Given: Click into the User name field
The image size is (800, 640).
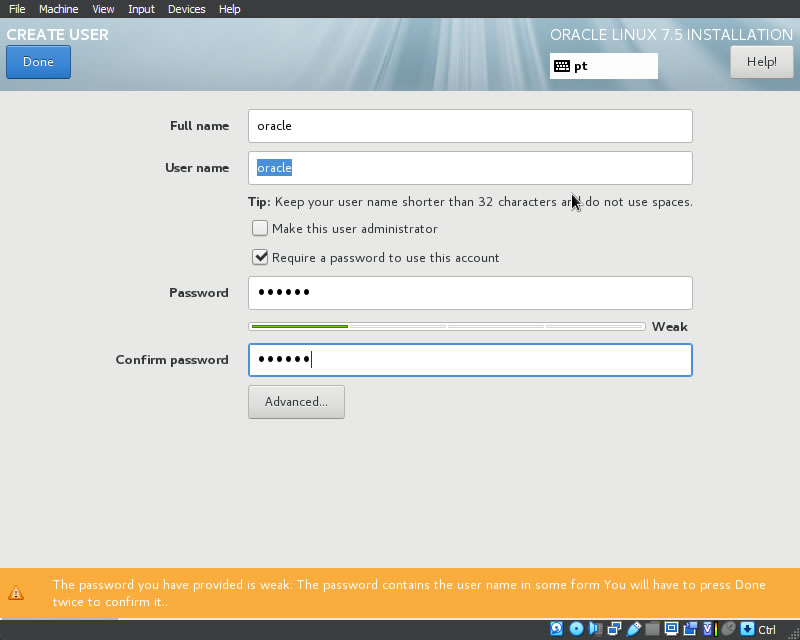Looking at the screenshot, I should pos(470,168).
